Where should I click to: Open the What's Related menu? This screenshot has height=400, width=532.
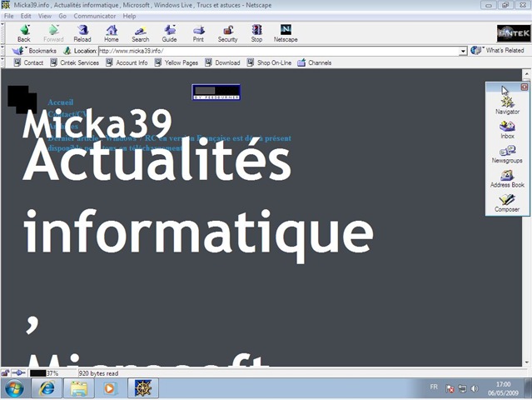click(x=497, y=51)
